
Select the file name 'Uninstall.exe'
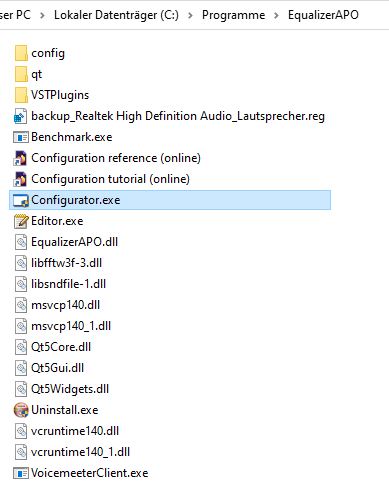(x=65, y=410)
